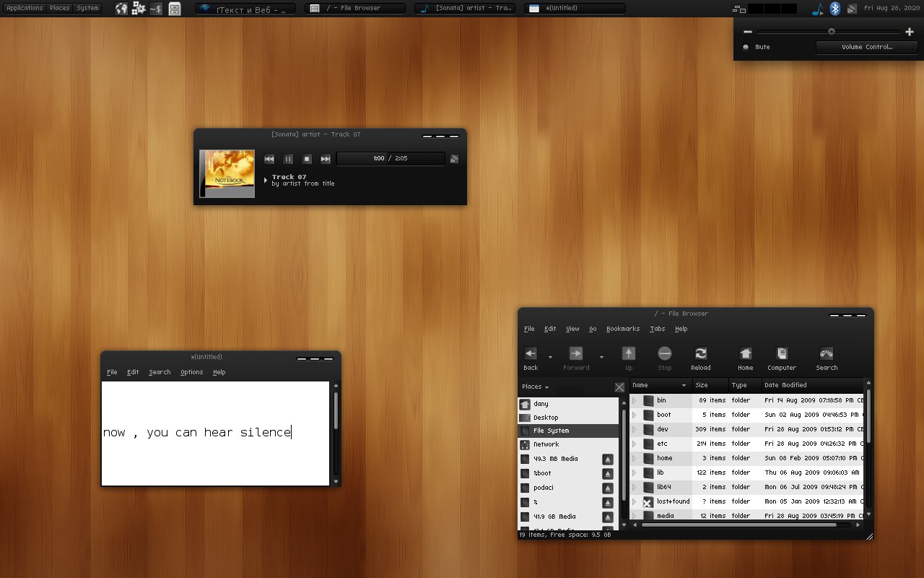Click the volume slider handle
Image resolution: width=924 pixels, height=578 pixels.
tap(832, 32)
